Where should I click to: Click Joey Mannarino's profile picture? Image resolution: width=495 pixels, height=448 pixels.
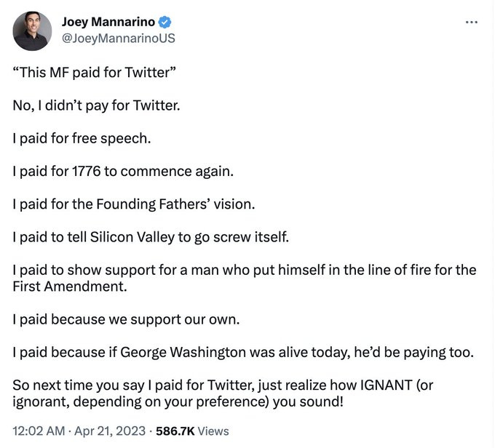[x=32, y=31]
